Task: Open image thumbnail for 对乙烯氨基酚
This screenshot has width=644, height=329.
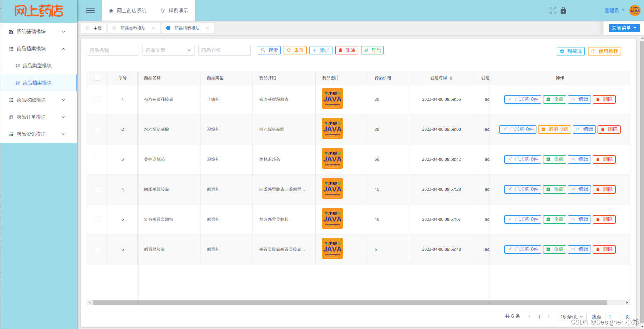Action: tap(332, 128)
